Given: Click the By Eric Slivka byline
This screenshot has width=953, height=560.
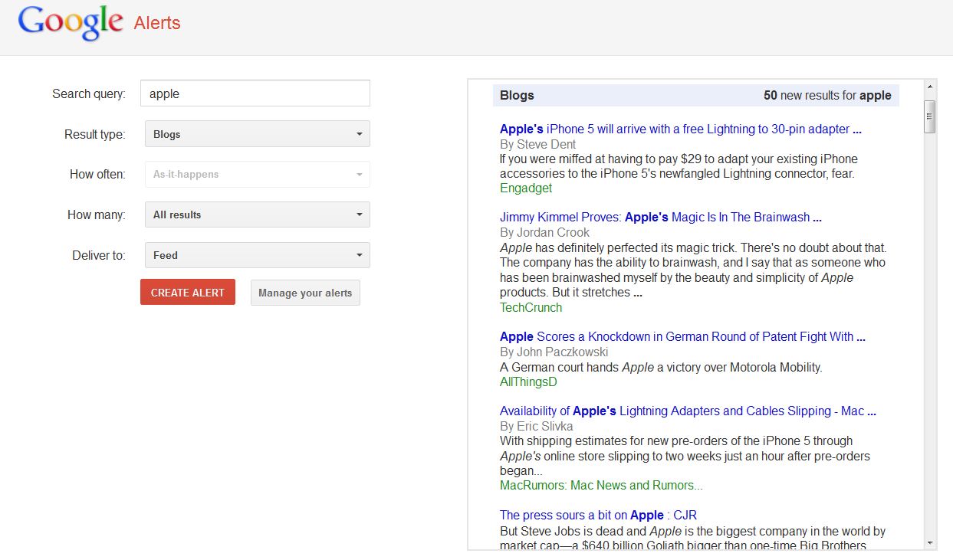Looking at the screenshot, I should pos(537,426).
